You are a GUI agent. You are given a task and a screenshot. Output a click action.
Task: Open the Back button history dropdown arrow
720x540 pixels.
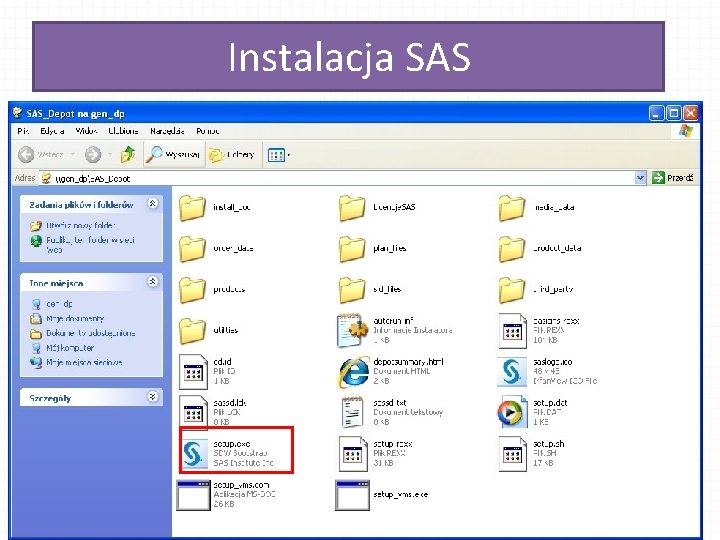(73, 154)
